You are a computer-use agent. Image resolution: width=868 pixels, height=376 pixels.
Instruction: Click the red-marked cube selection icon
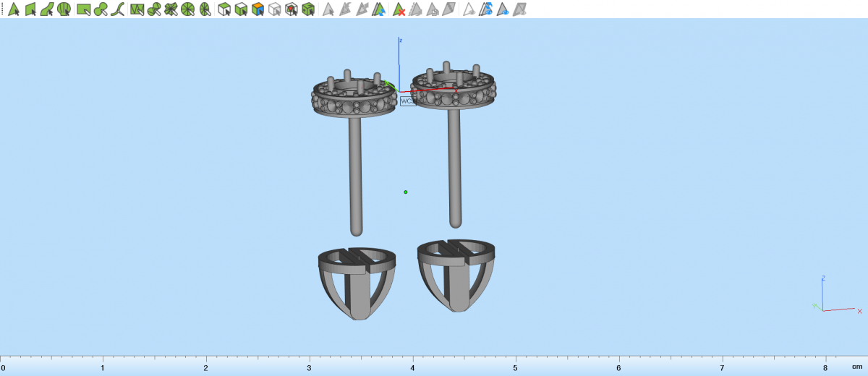click(x=291, y=9)
